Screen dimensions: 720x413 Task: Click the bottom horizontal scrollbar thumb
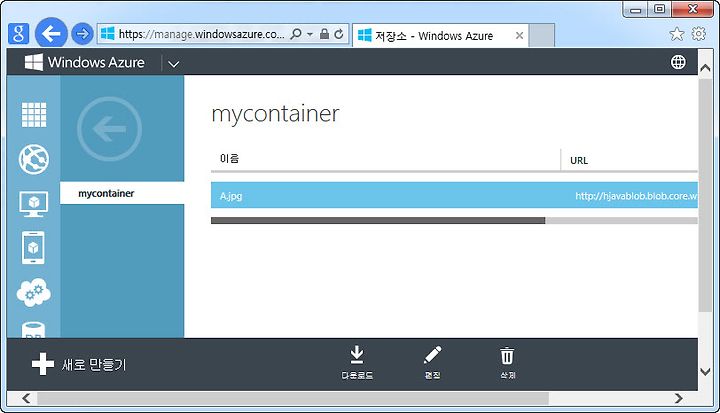(293, 398)
